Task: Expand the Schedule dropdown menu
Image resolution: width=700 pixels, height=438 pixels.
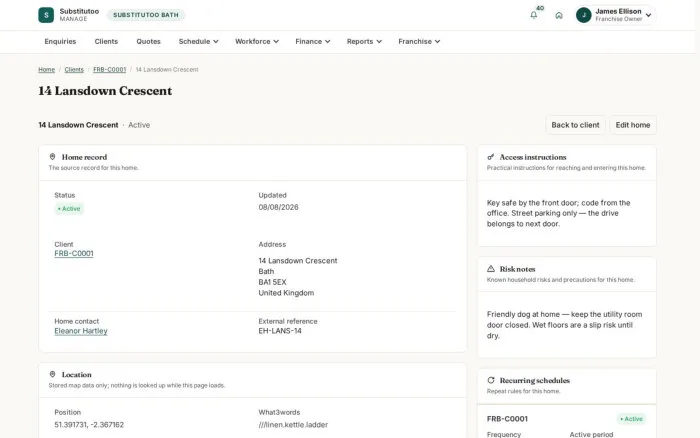Action: [x=198, y=42]
